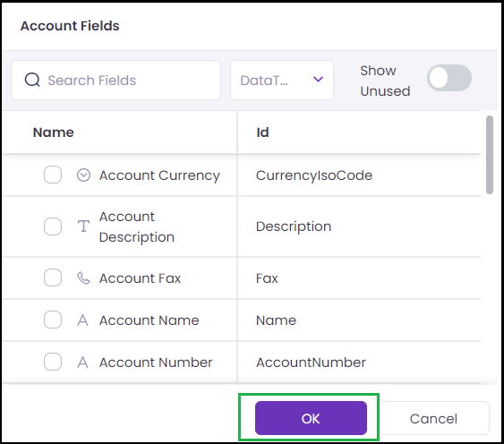Toggle the Show Unused switch
Image resolution: width=504 pixels, height=444 pixels.
click(x=449, y=78)
